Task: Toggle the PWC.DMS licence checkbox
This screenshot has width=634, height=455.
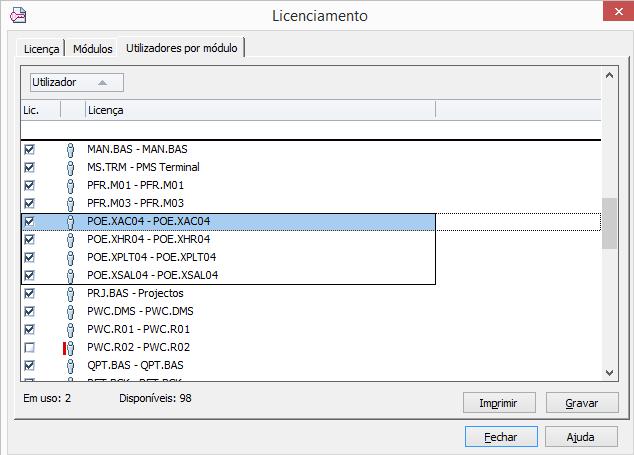Action: (29, 311)
